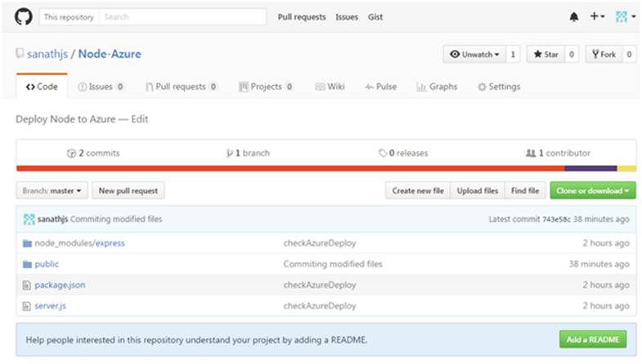Open the Commiting modified files latest commit message

(x=116, y=219)
